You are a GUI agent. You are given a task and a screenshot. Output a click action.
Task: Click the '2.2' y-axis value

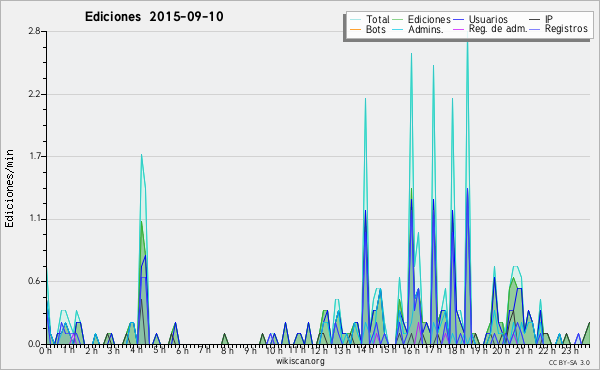pyautogui.click(x=34, y=94)
